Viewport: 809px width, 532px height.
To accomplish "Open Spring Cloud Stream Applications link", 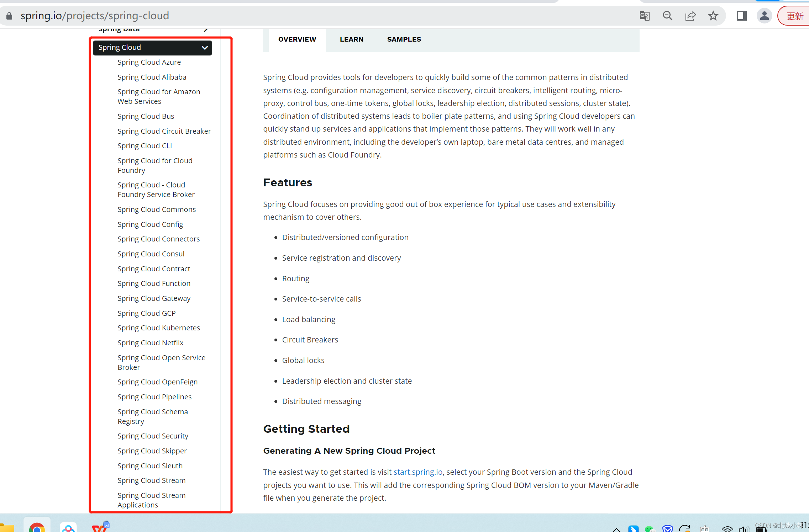I will [152, 500].
